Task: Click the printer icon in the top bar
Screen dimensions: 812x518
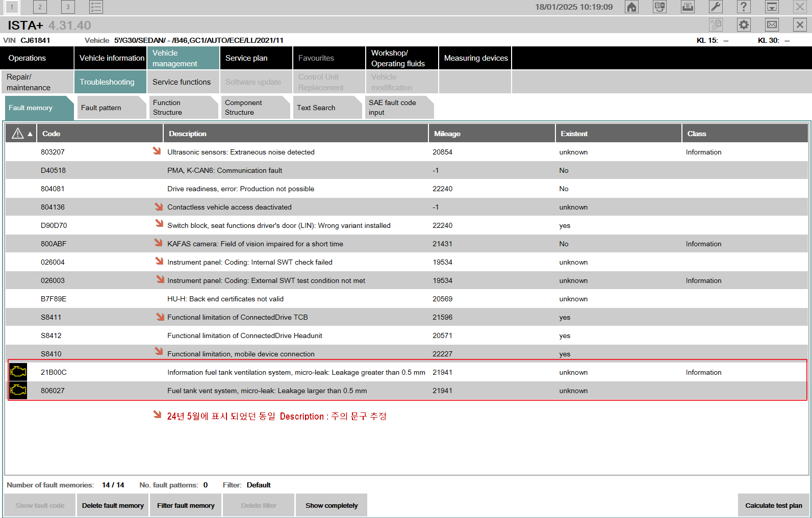Action: click(688, 7)
